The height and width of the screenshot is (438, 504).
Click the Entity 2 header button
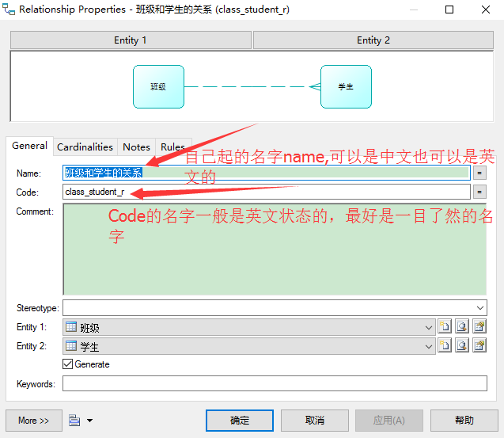click(373, 40)
